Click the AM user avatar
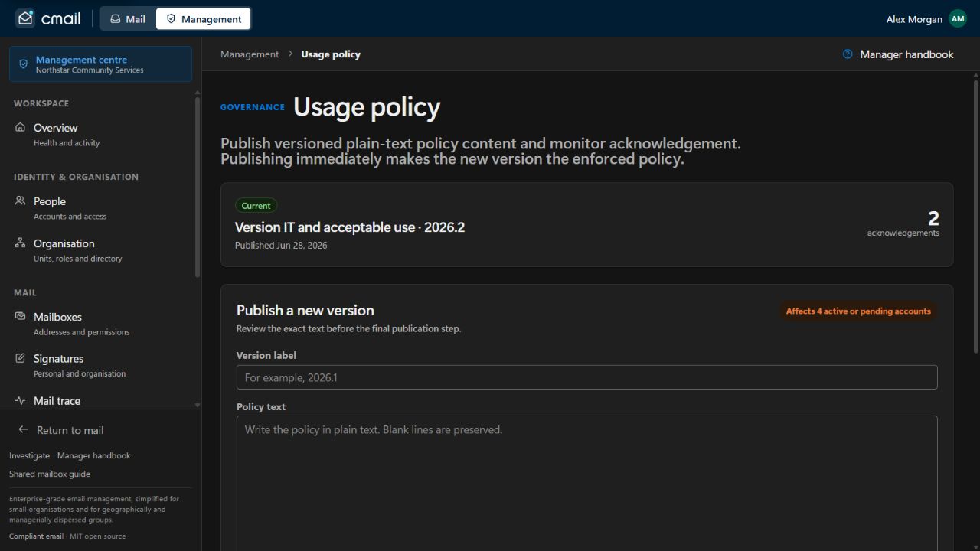Viewport: 980px width, 551px height. point(958,18)
